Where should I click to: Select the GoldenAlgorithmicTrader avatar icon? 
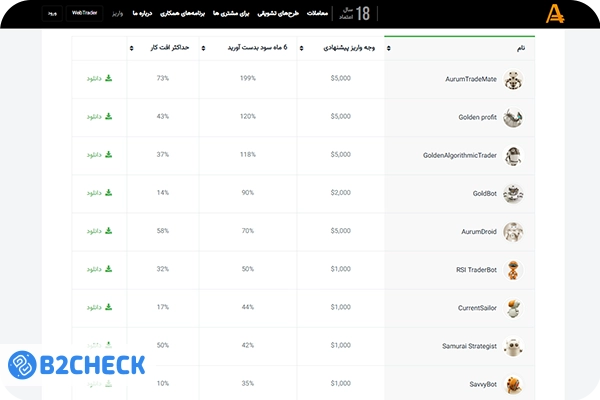(x=513, y=156)
